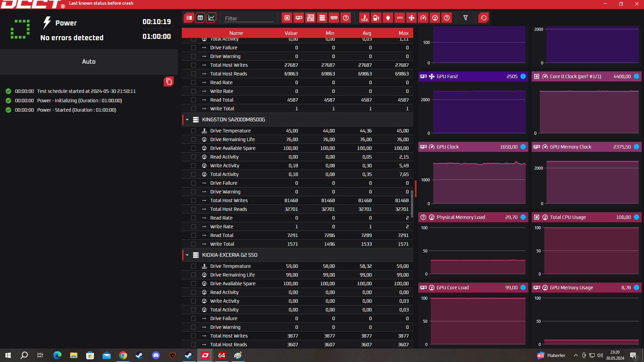Screen dimensions: 644x362
Task: Open info for GPU Clock graph
Action: (523, 147)
